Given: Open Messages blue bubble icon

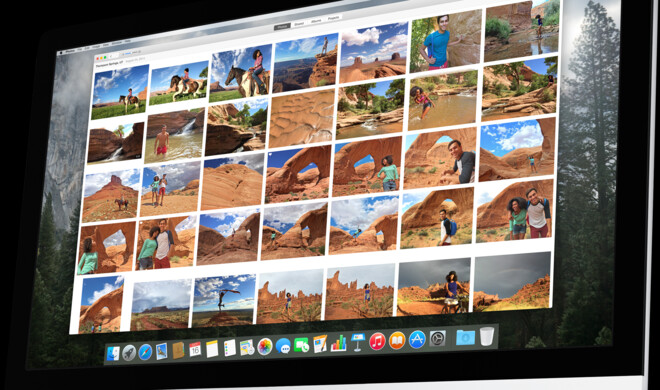Looking at the screenshot, I should click(283, 346).
